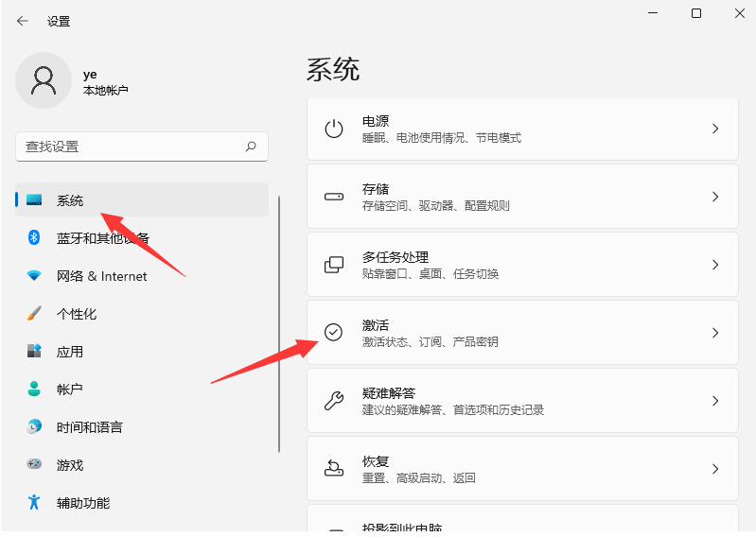Open 帐户 in the left navigation
756x537 pixels.
tap(70, 390)
